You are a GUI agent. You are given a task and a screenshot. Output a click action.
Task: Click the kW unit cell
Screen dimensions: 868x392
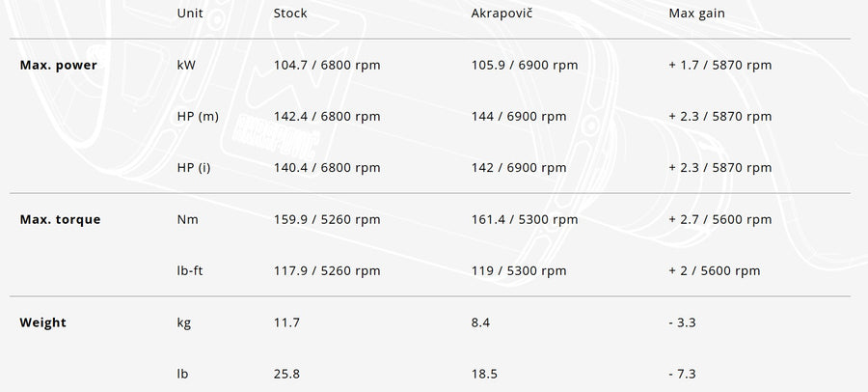point(187,65)
